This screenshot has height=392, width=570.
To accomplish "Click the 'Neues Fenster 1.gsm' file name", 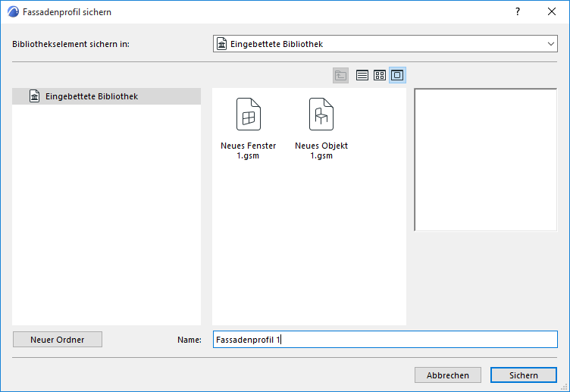I will click(249, 151).
